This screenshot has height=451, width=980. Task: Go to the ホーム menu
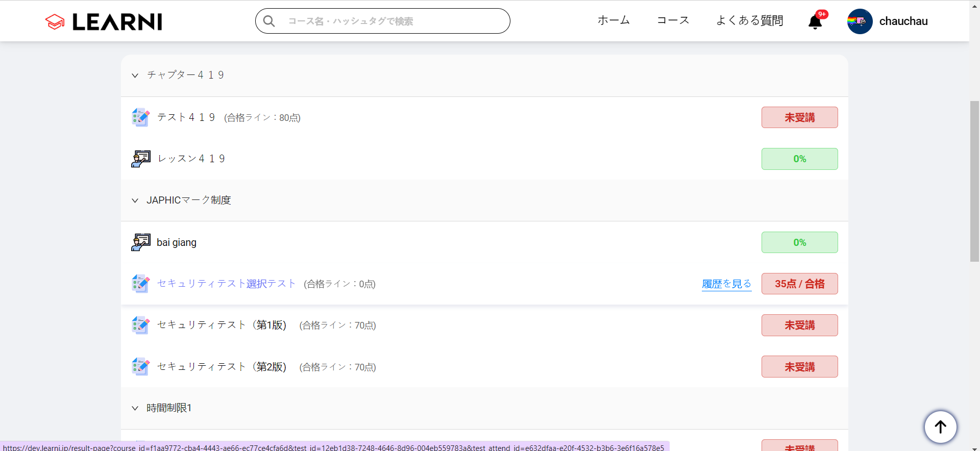[x=614, y=20]
